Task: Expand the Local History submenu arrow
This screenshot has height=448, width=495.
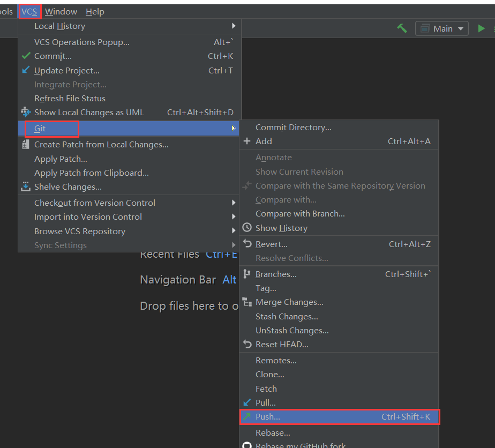Action: (234, 26)
